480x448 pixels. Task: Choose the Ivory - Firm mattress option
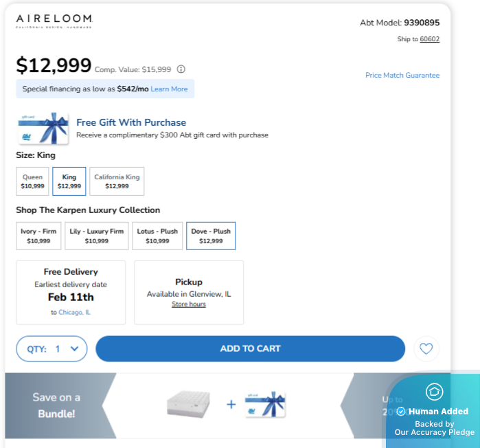[x=38, y=236]
